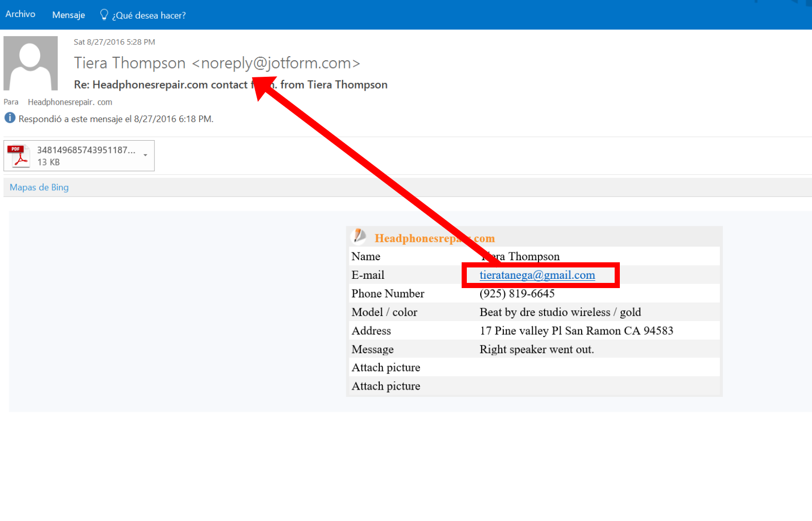
Task: Open the PDF attachment icon
Action: pyautogui.click(x=19, y=156)
